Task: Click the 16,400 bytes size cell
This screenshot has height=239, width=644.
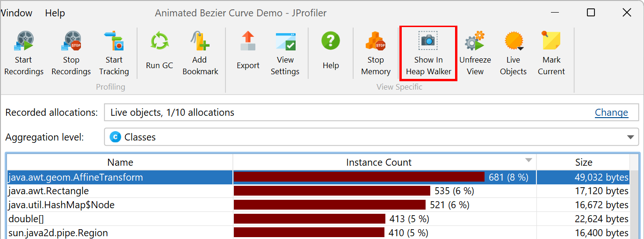Action: coord(583,233)
